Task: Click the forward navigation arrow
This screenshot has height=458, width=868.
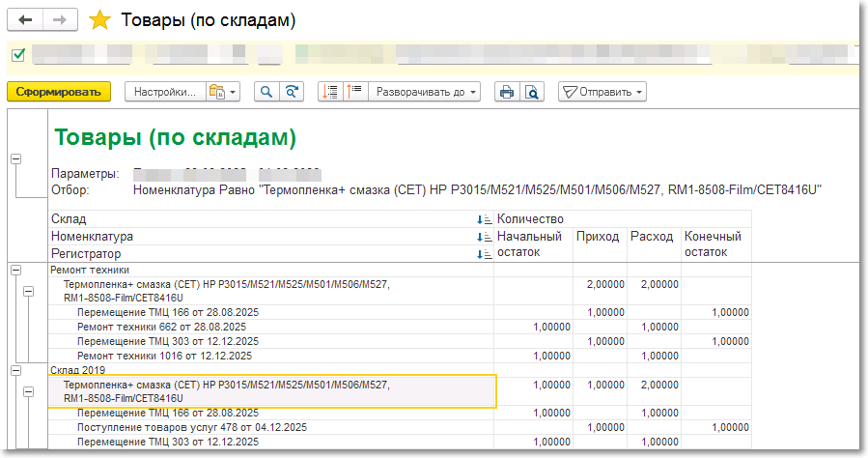Action: (x=60, y=20)
